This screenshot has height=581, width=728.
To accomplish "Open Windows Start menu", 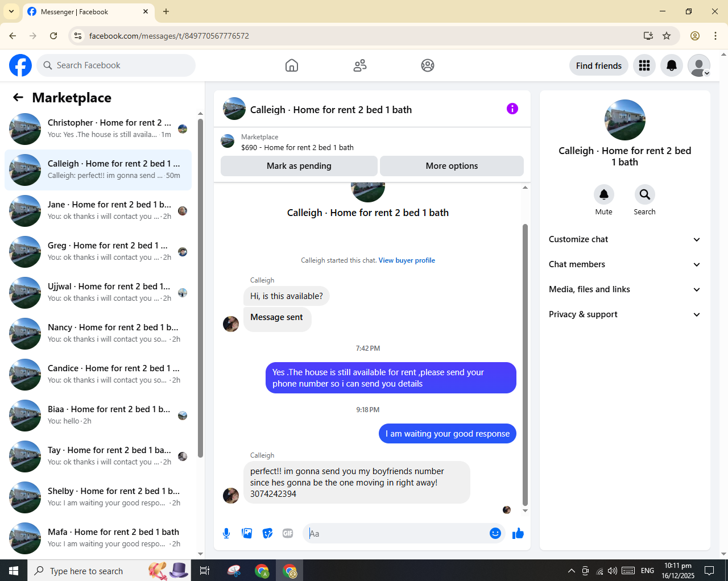I will [x=14, y=571].
